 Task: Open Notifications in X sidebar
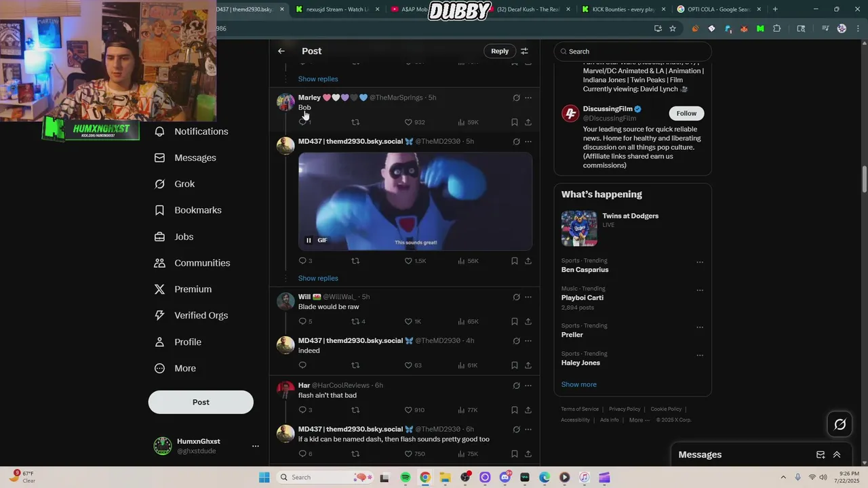[191, 131]
